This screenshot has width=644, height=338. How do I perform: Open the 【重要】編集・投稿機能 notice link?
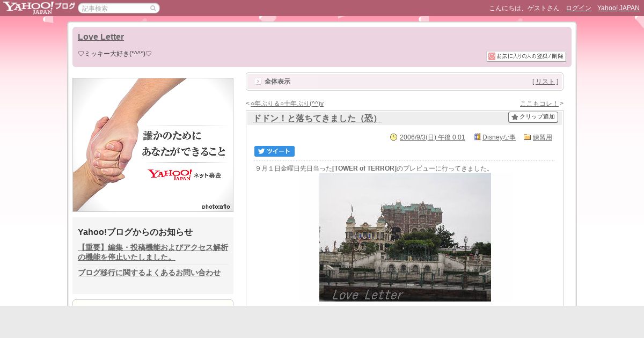pyautogui.click(x=153, y=252)
